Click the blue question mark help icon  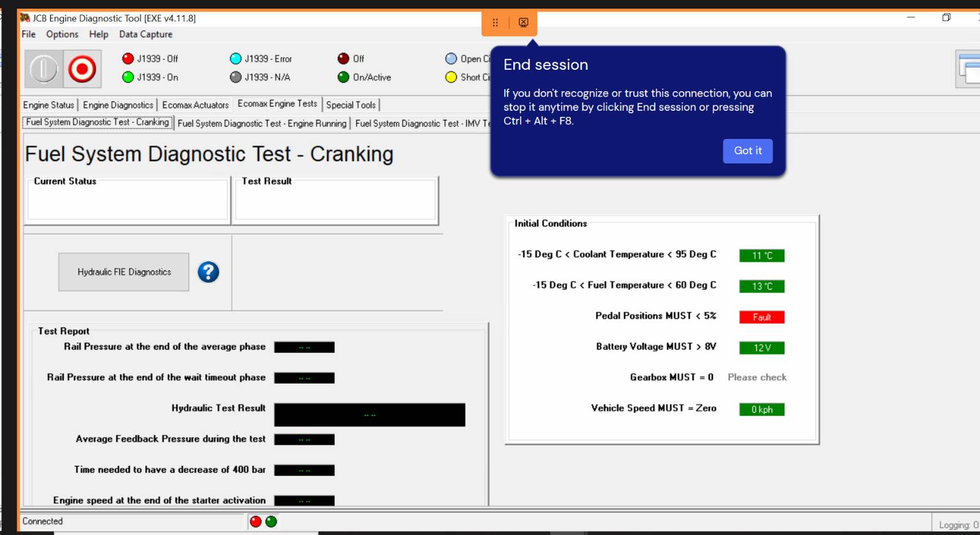coord(208,272)
